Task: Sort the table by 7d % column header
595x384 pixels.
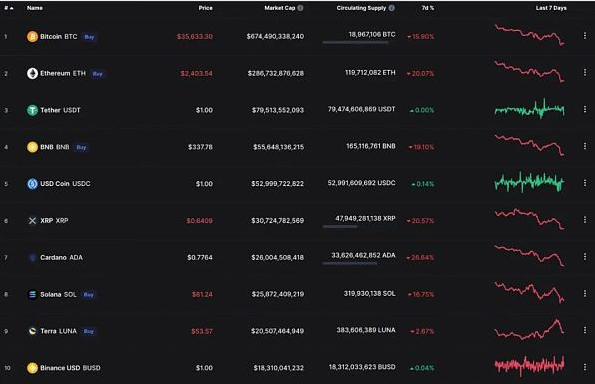Action: 428,8
